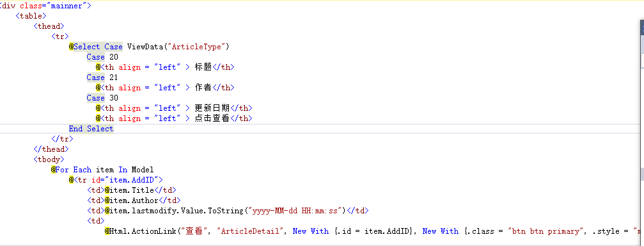Image resolution: width=644 pixels, height=246 pixels.
Task: Click the align attribute on the 标题 line
Action: [x=130, y=67]
